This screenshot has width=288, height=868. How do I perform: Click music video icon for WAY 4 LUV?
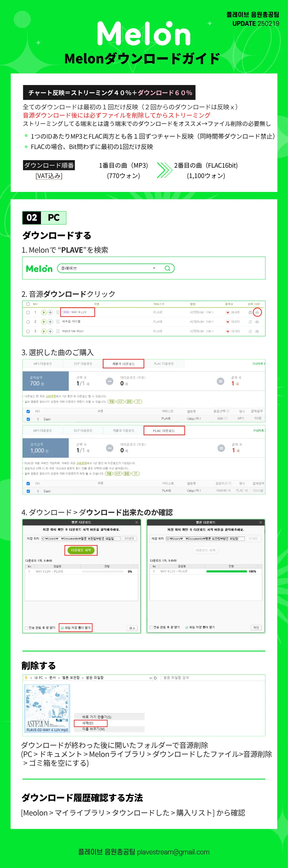pos(250,312)
